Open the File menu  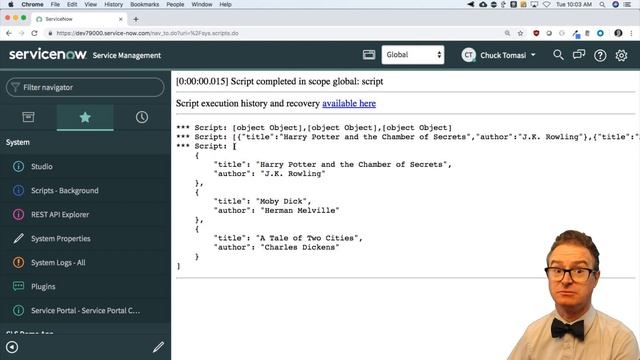tap(55, 4)
